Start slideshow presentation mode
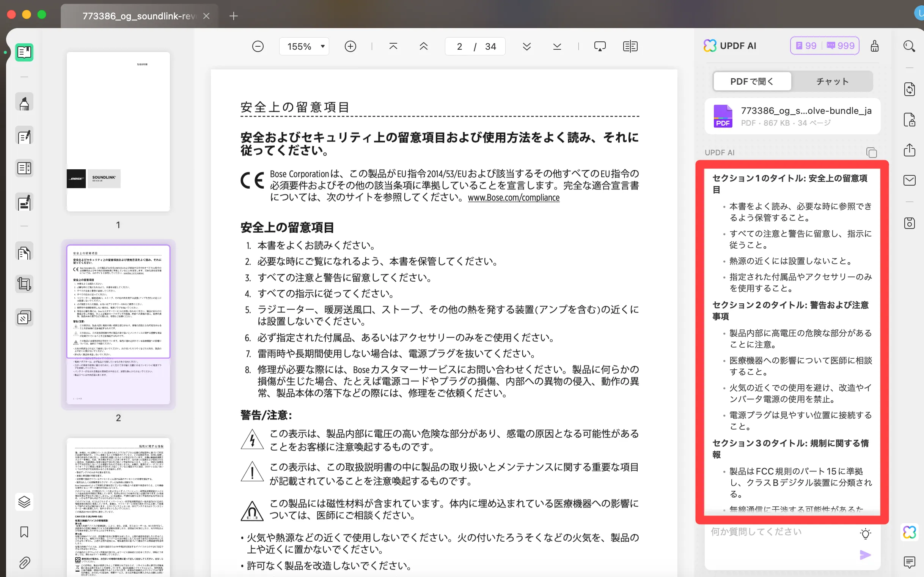This screenshot has height=577, width=924. tap(600, 47)
